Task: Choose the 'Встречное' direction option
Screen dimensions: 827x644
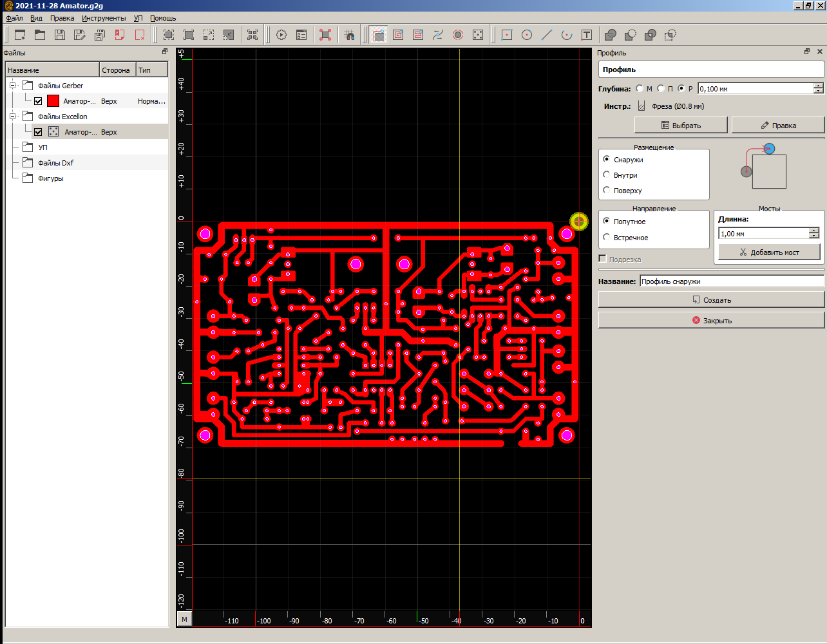Action: [x=607, y=237]
